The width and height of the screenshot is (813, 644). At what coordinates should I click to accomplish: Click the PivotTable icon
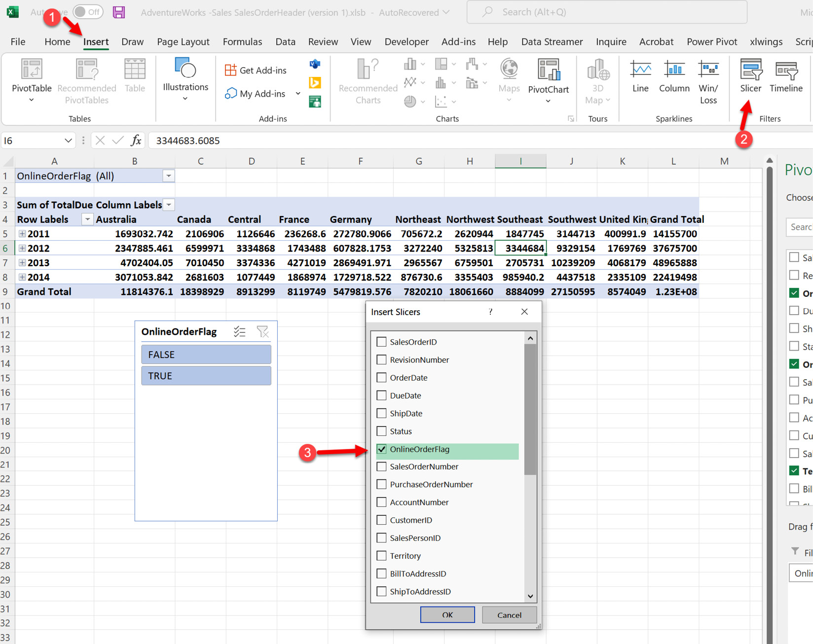click(32, 70)
